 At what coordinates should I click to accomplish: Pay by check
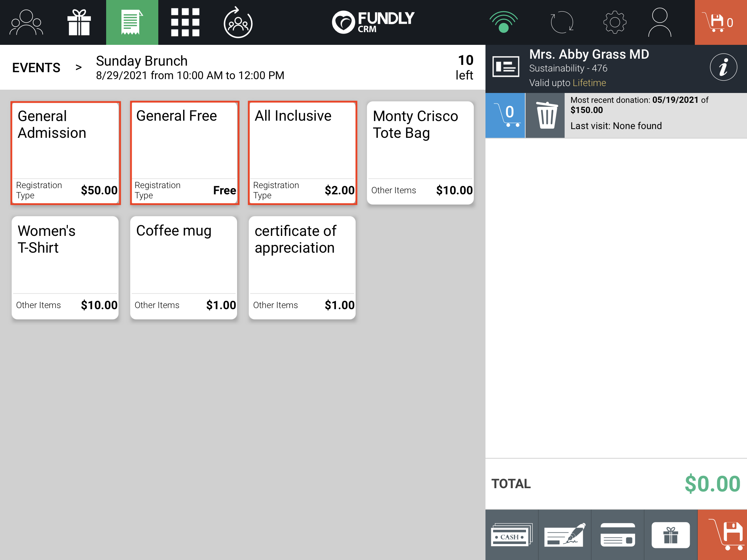[x=564, y=535]
